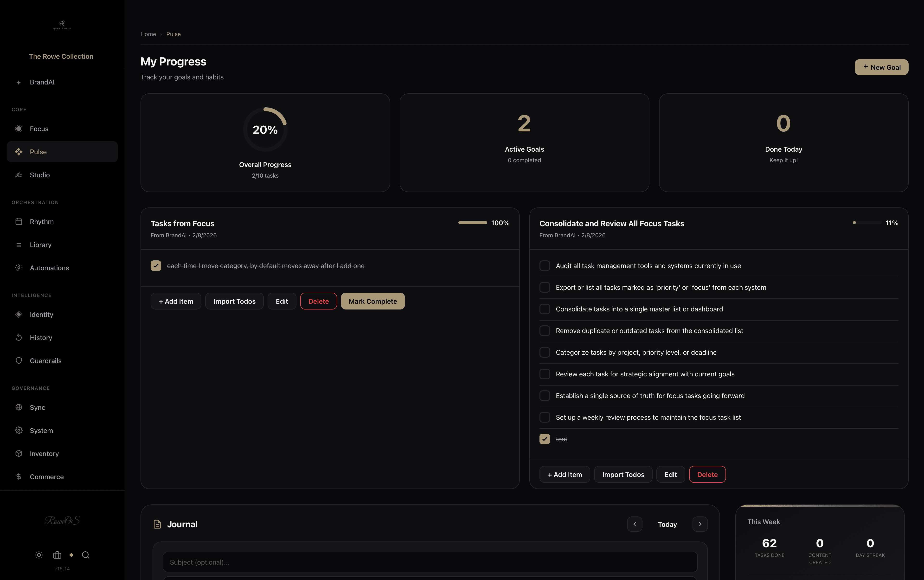924x580 pixels.
Task: Select the Focus icon in the sidebar
Action: click(x=19, y=129)
